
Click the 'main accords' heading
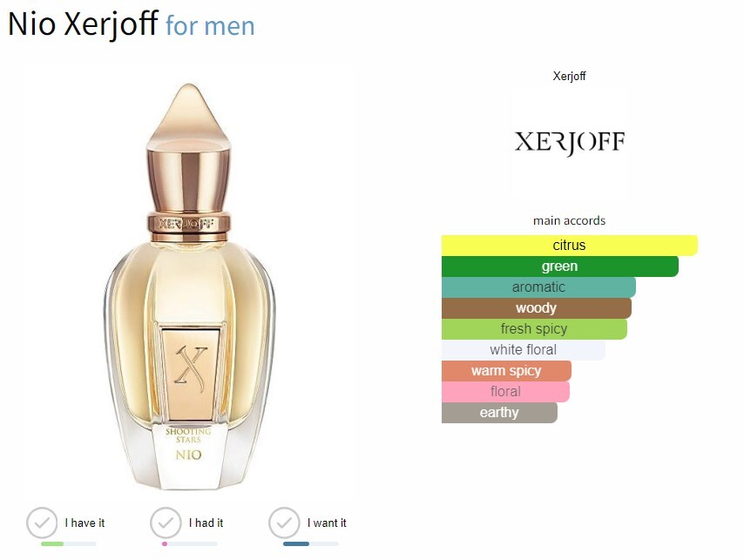pos(570,220)
